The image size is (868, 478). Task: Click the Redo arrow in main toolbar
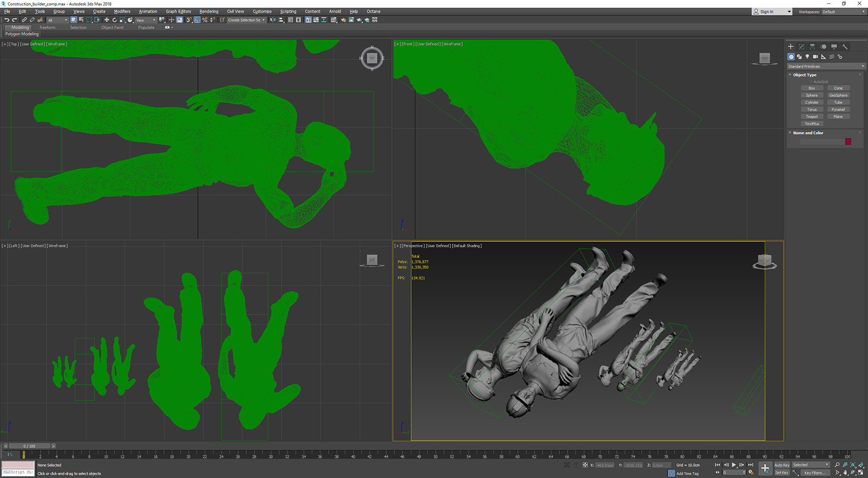point(14,20)
